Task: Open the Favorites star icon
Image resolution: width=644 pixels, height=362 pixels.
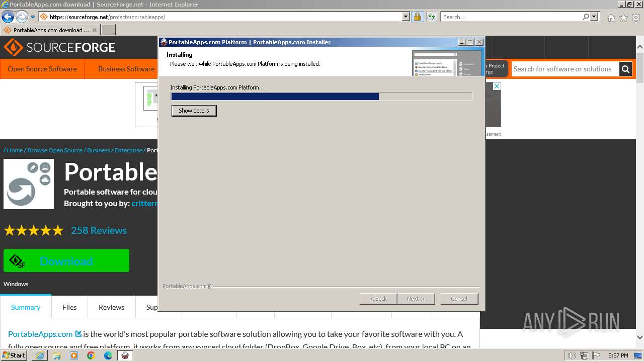Action: click(x=623, y=18)
